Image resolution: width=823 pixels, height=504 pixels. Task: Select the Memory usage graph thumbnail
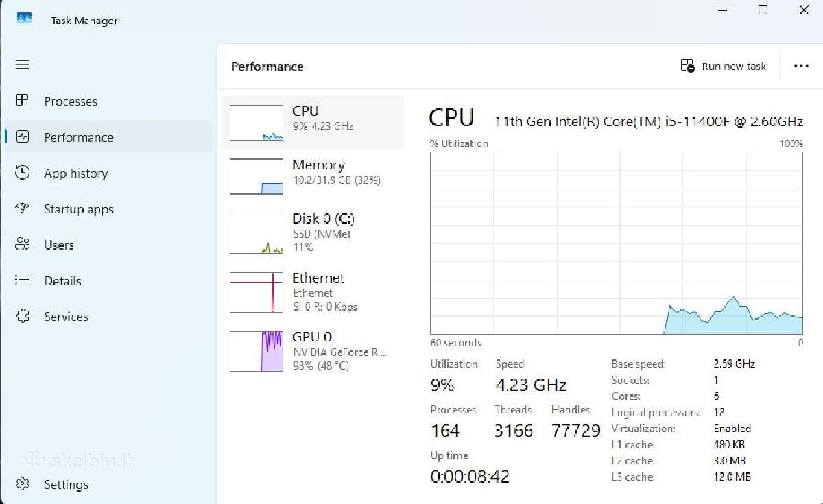click(x=256, y=176)
